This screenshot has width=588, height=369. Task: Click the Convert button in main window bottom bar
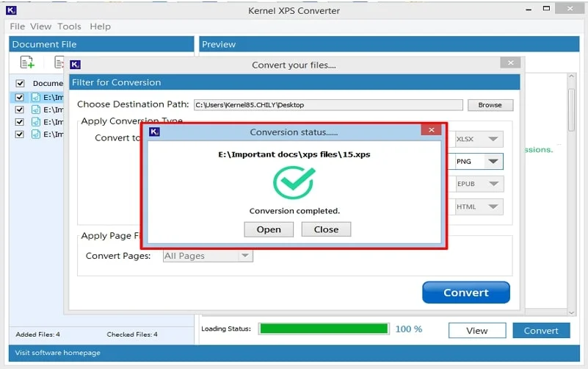click(x=541, y=330)
